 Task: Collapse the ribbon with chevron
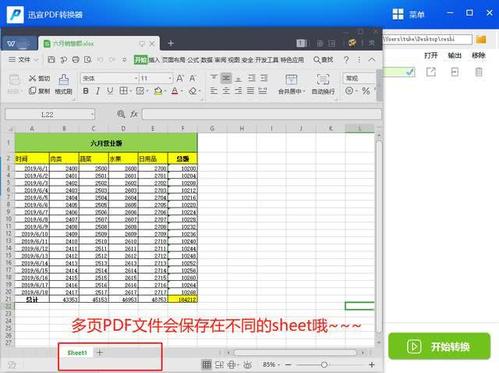click(372, 60)
